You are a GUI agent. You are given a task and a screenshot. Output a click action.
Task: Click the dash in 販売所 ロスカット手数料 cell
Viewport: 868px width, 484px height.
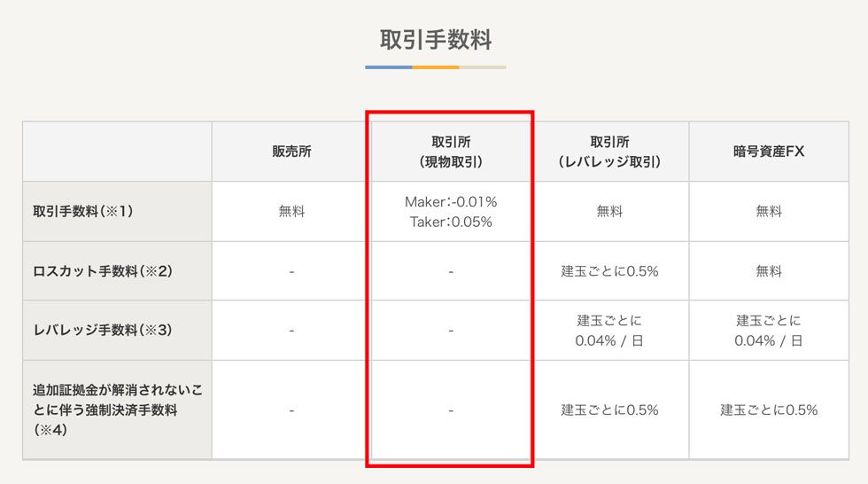tap(291, 271)
